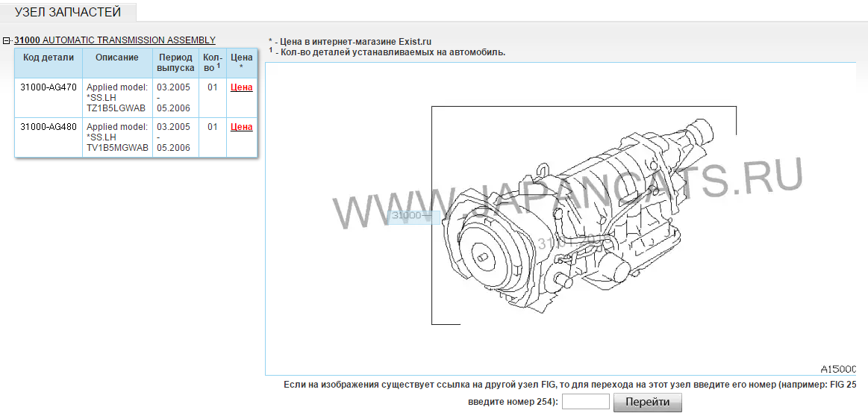Open the 31000 AUTOMATIC TRANSMISSION ASSEMBLY link
868x419 pixels.
115,40
